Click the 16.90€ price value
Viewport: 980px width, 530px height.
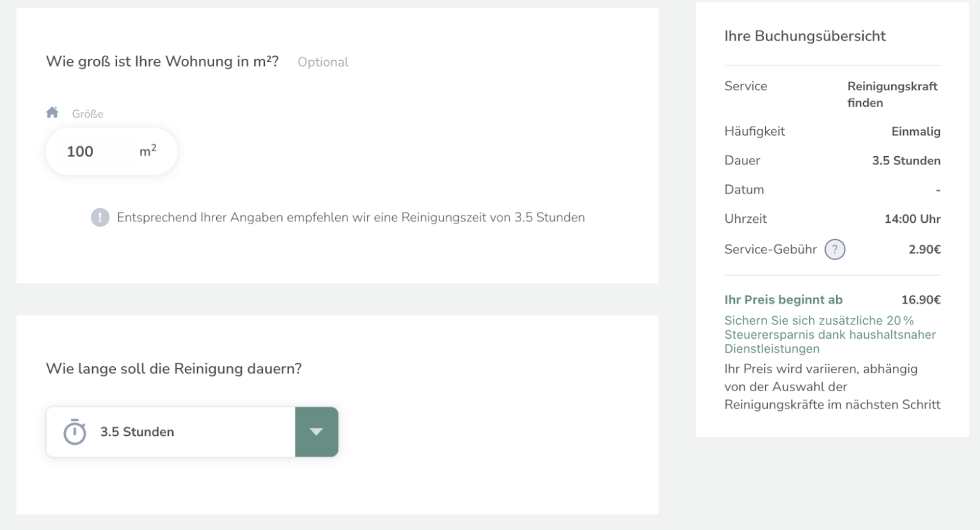pos(921,300)
